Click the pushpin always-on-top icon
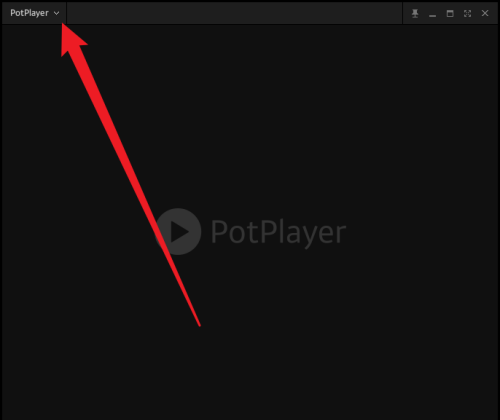Image resolution: width=500 pixels, height=420 pixels. [x=415, y=13]
